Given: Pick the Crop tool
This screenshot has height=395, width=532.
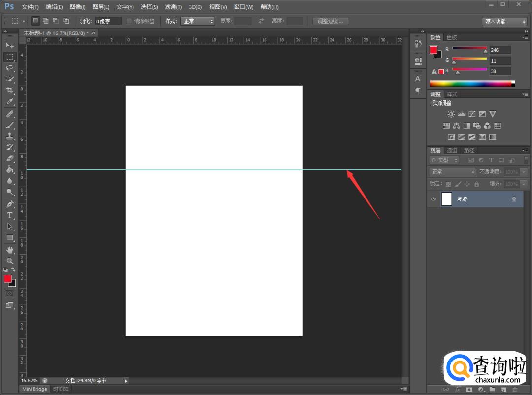Looking at the screenshot, I should tap(10, 91).
